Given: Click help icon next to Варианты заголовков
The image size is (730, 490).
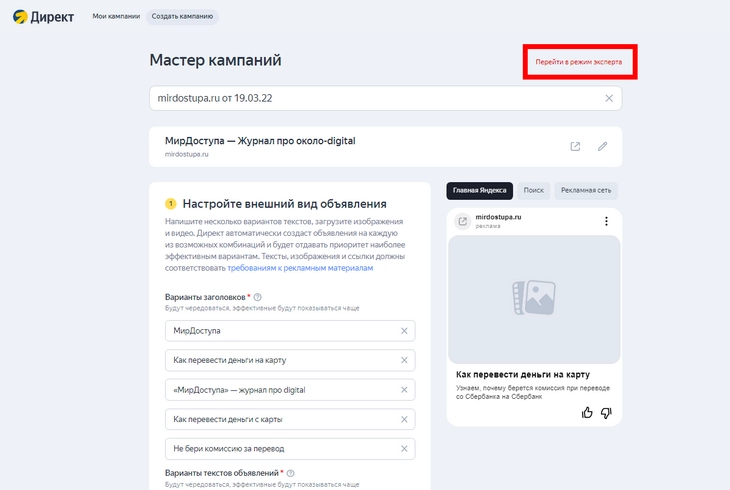Looking at the screenshot, I should tap(257, 297).
